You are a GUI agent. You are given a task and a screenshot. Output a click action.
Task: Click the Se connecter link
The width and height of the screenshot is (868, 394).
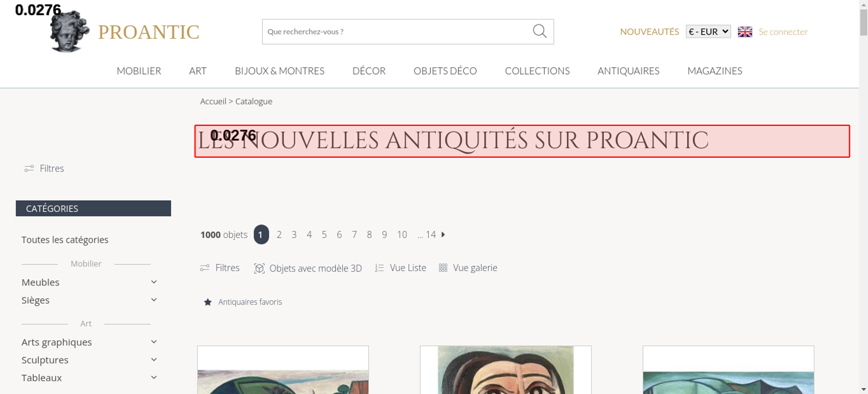point(783,32)
